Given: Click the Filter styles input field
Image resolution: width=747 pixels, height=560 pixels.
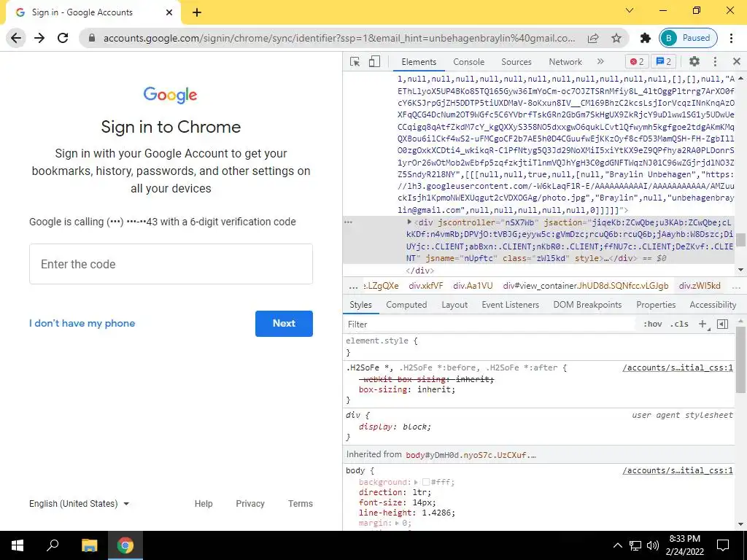Looking at the screenshot, I should pyautogui.click(x=491, y=324).
